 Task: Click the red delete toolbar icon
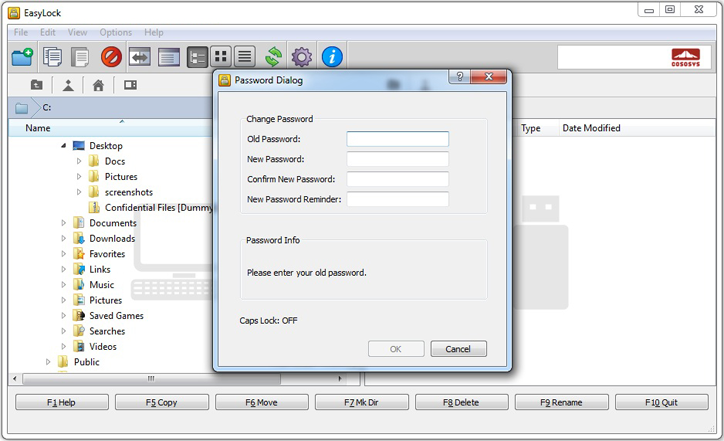click(x=112, y=57)
